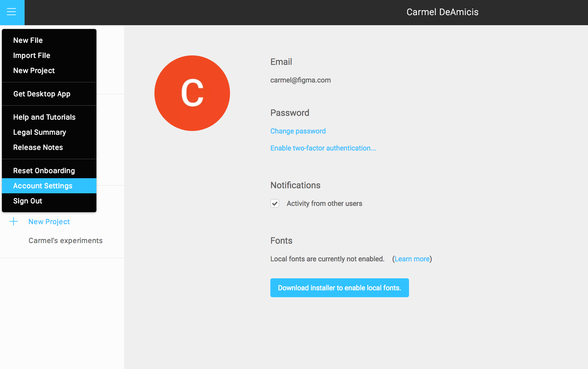Open Account Settings from the menu
588x369 pixels.
click(43, 185)
